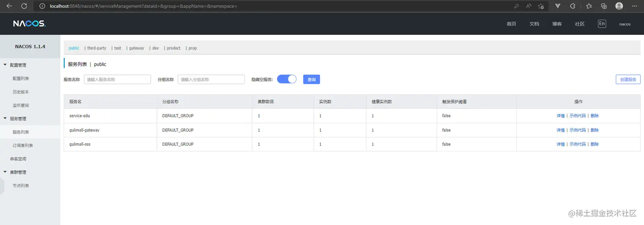Turn off the 隐藏空服务 switch
This screenshot has width=644, height=225.
tap(287, 79)
